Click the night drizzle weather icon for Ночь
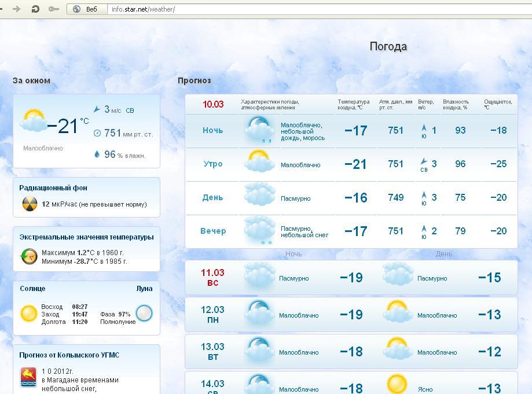This screenshot has width=532, height=394. (x=259, y=130)
